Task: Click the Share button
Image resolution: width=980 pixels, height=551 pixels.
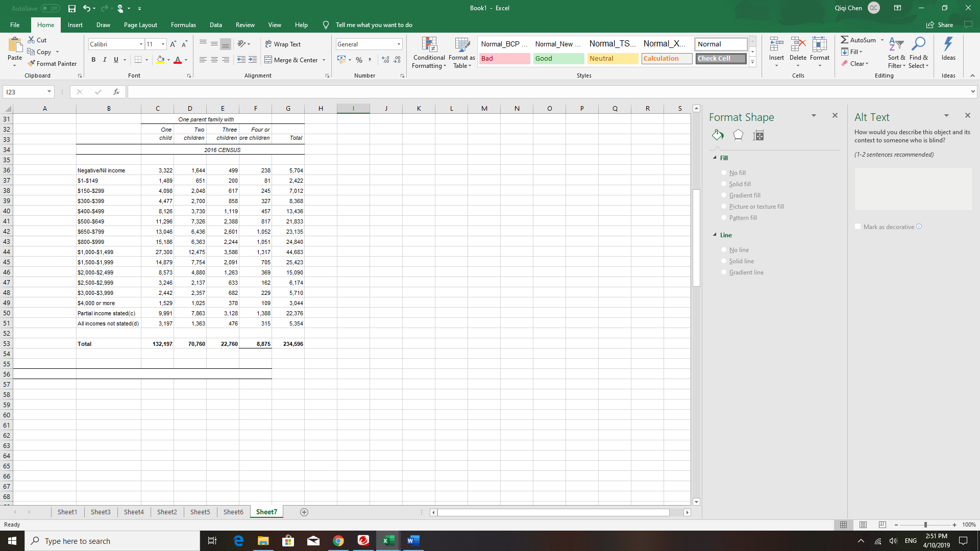Action: [940, 25]
